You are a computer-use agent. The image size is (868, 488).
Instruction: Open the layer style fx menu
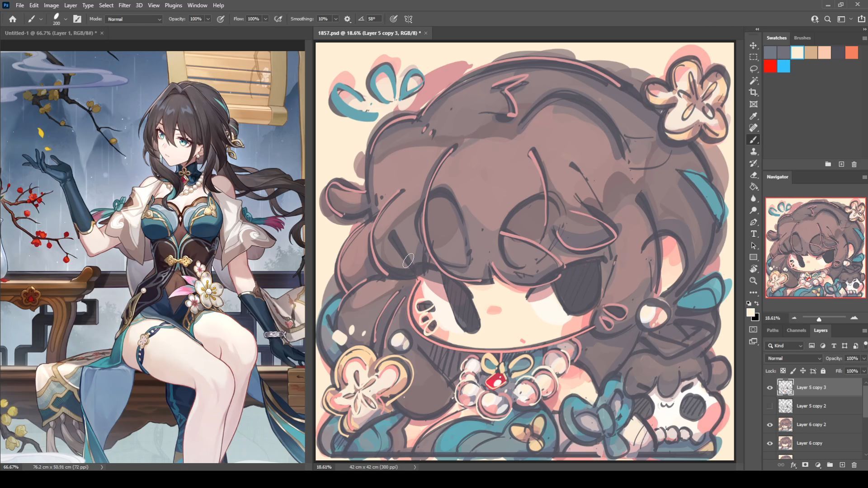pyautogui.click(x=793, y=465)
